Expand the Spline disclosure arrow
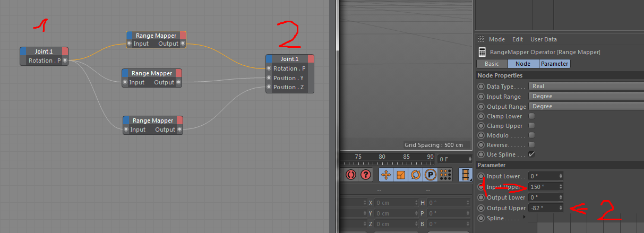 tap(524, 218)
